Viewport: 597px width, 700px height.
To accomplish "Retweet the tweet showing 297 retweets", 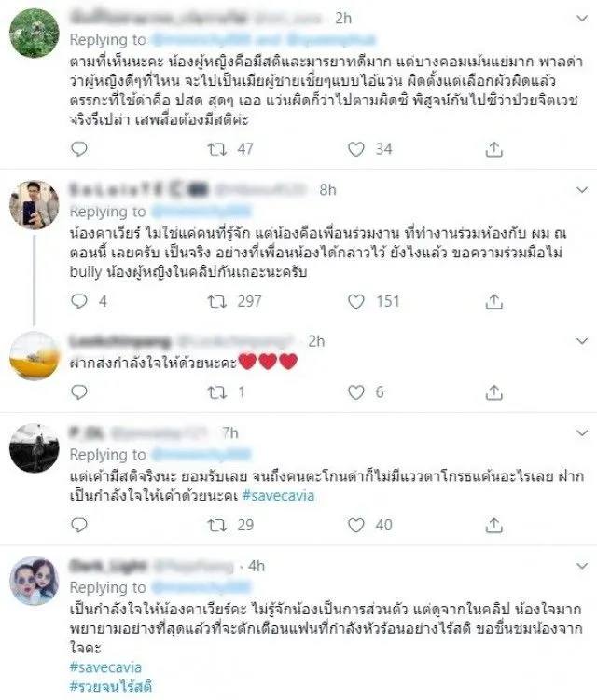I will 217,302.
